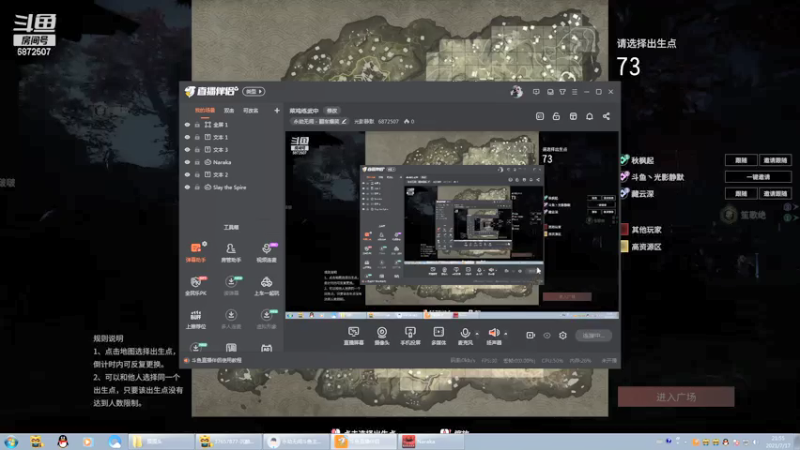Select the 其他玩家 red legend swatch
Viewport: 800px width, 450px height.
tap(624, 230)
